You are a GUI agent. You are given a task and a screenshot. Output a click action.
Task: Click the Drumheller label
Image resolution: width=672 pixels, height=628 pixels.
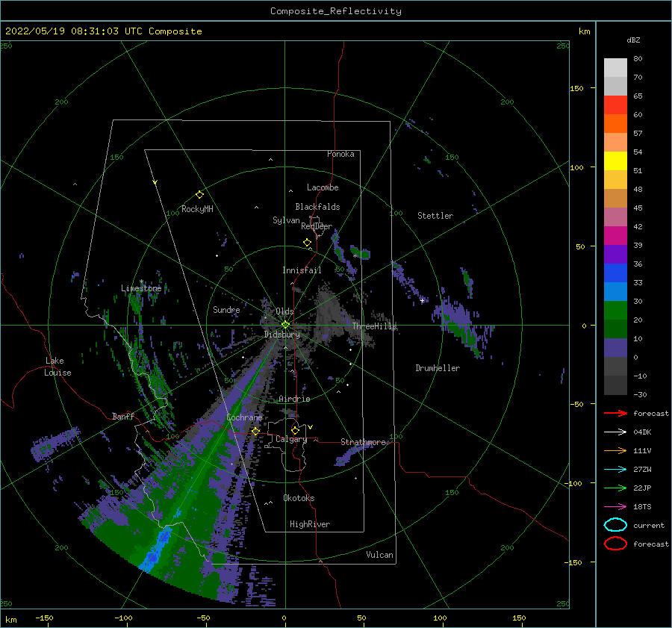coord(438,368)
